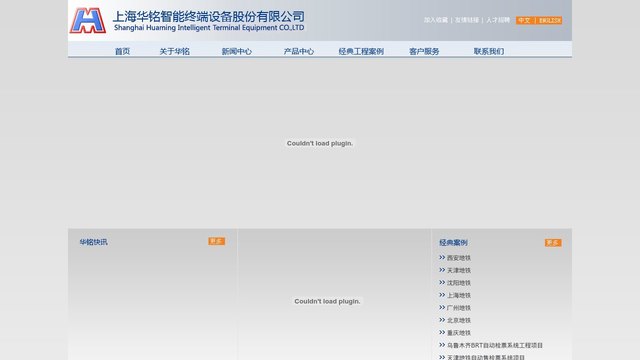Open the 沈阳地铁 case link
Viewport: 640px width, 360px height.
459,283
